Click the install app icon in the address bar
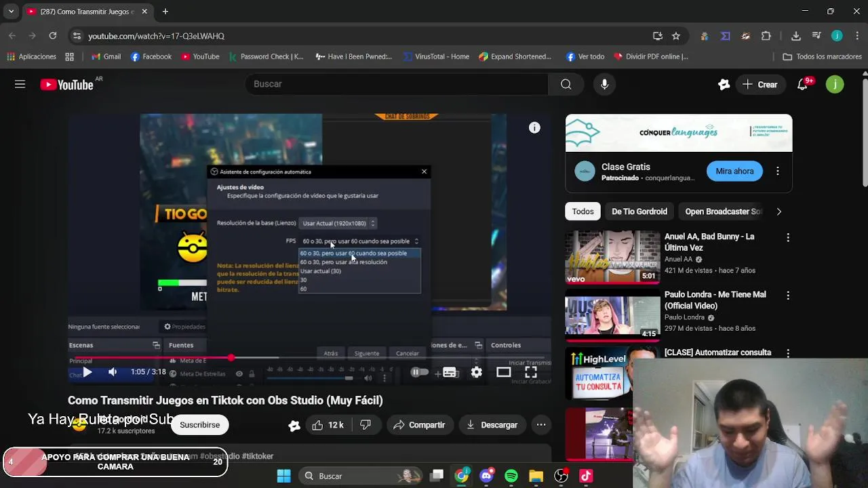Image resolution: width=868 pixels, height=488 pixels. coord(658,36)
